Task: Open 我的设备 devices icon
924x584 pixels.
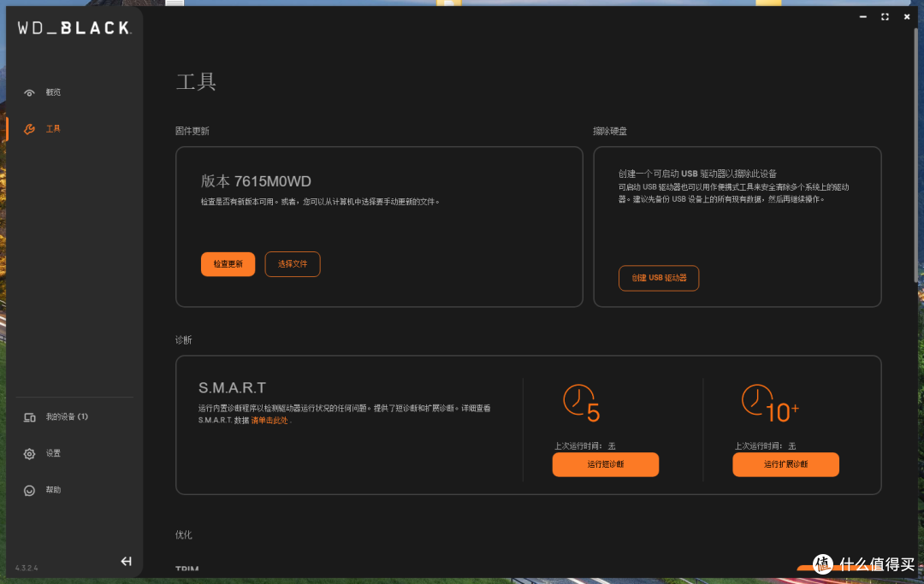Action: tap(29, 417)
